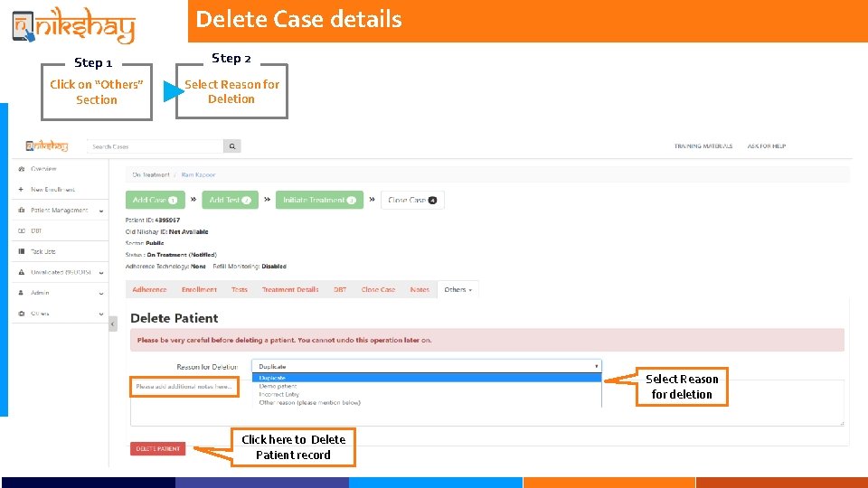Click the Initiate Treatment step button
This screenshot has height=488, width=868.
point(319,200)
